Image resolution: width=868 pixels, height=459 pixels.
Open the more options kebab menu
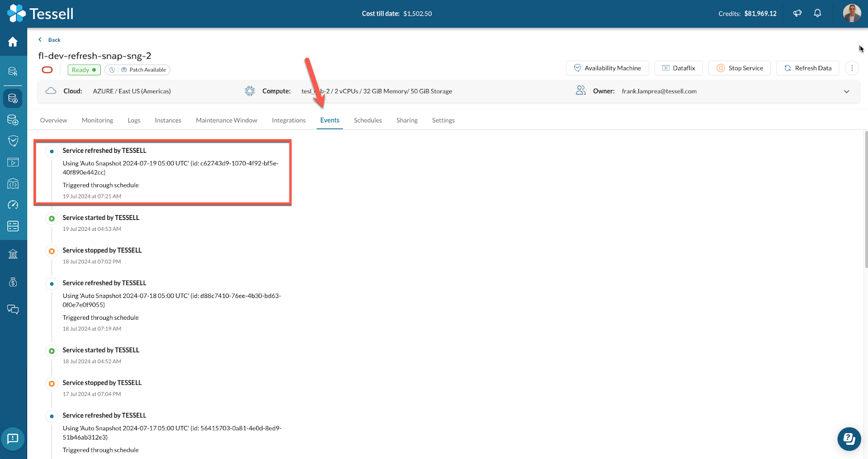pos(852,68)
